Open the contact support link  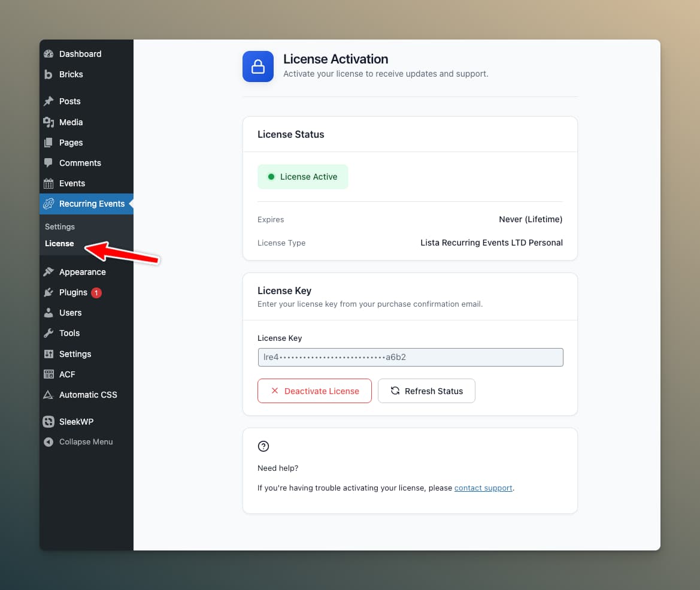(x=483, y=488)
